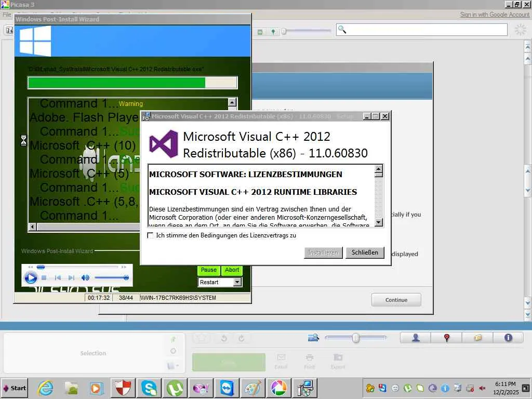
Task: Open the uTorrent taskbar button
Action: [x=175, y=388]
